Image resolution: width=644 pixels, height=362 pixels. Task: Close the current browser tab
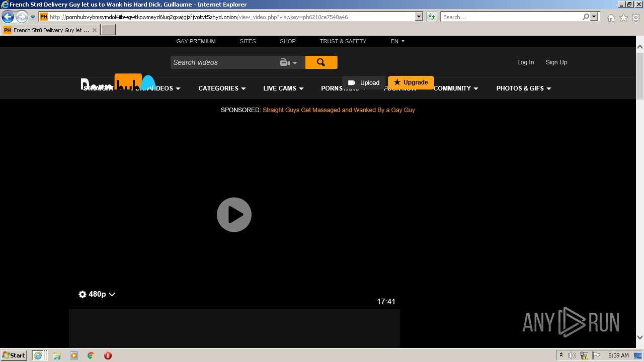[95, 30]
